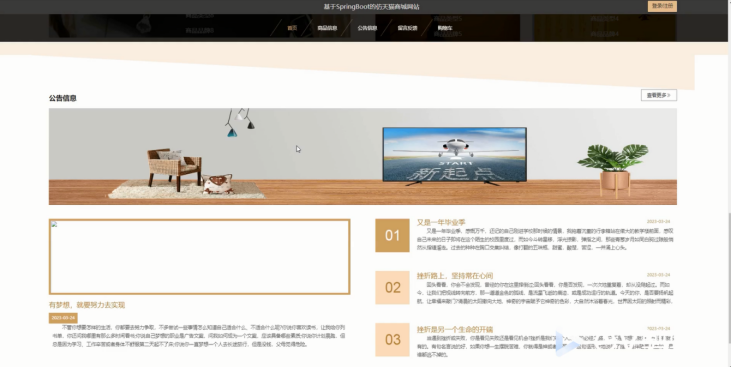
Task: Click the site title 基于SpringBoot的仿天猫商城网站
Action: [x=372, y=7]
